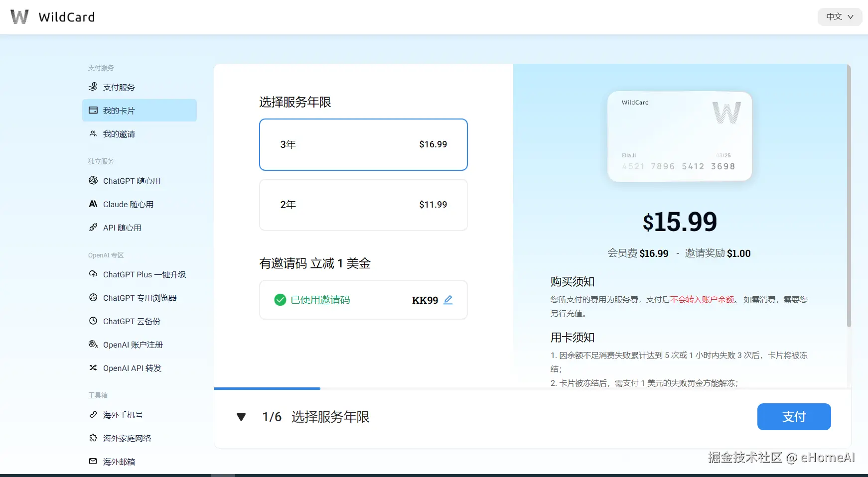Click the 邀请奖励 $1.00 text
The height and width of the screenshot is (477, 868).
pos(718,253)
